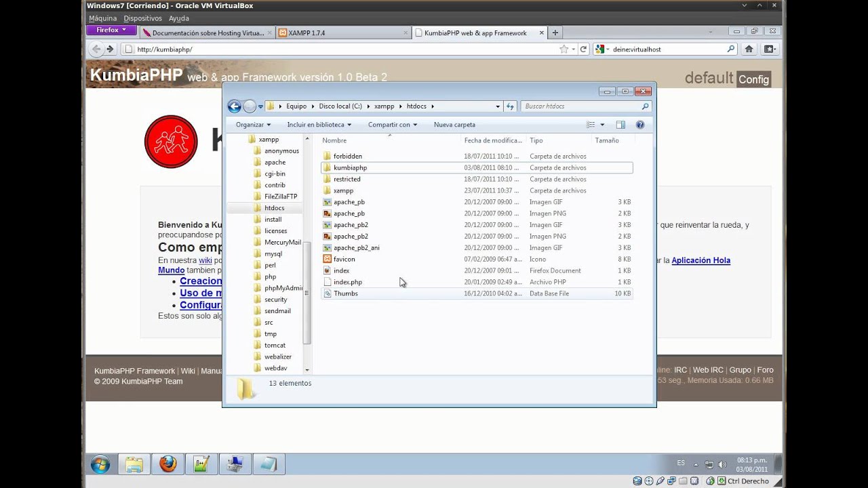868x488 pixels.
Task: Click the Config link on KumbiaPHP page
Action: click(x=754, y=79)
